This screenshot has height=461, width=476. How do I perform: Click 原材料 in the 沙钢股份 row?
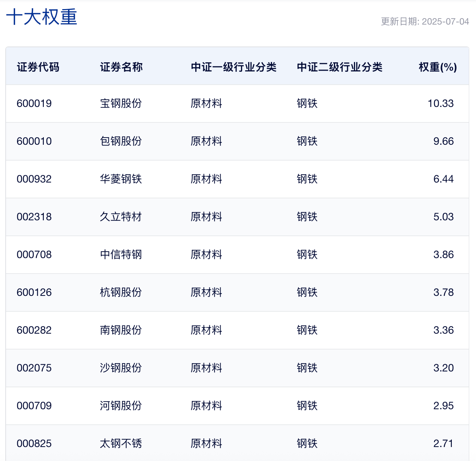coord(206,368)
